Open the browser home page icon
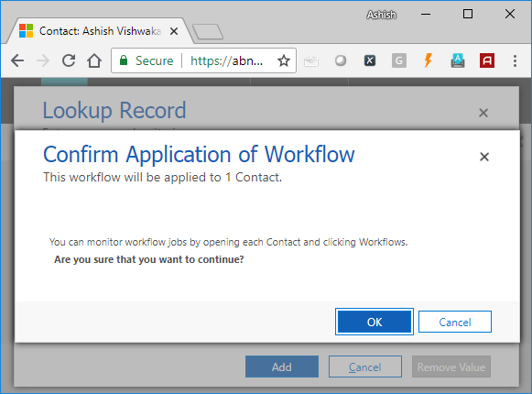532x394 pixels. 94,60
